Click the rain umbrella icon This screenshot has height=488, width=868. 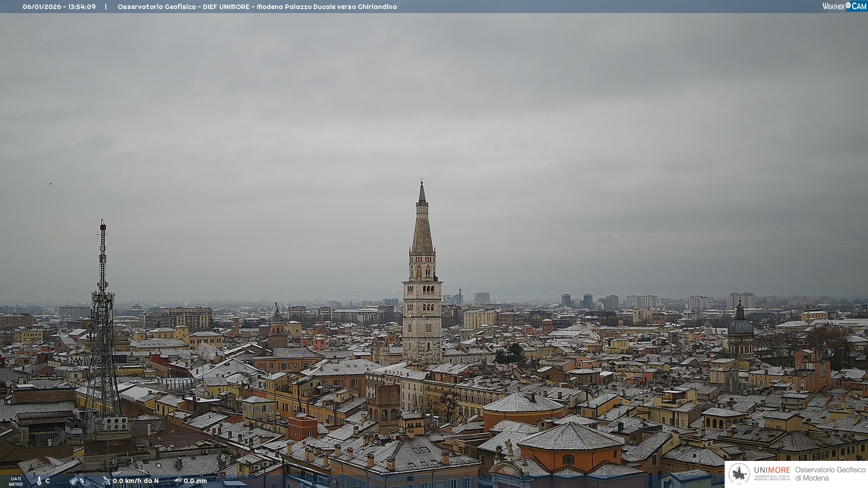(x=178, y=481)
